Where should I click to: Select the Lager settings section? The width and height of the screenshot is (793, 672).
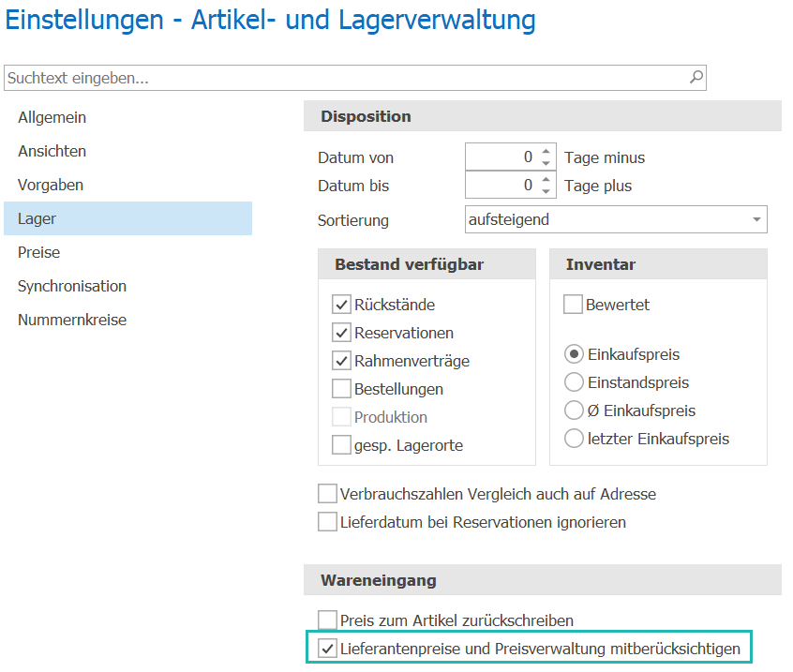pos(127,218)
